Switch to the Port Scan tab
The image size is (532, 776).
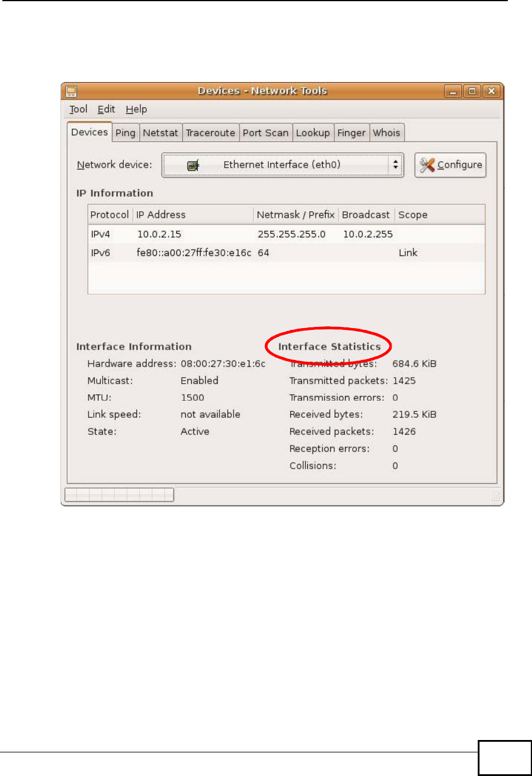pyautogui.click(x=265, y=133)
